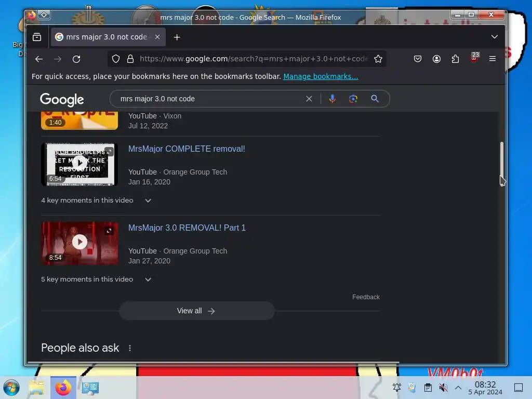Open the clipboard tray icon

click(428, 387)
